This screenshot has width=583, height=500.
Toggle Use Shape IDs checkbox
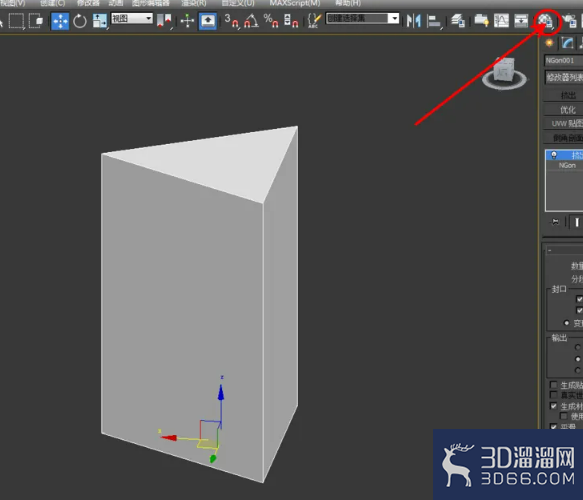pyautogui.click(x=564, y=416)
